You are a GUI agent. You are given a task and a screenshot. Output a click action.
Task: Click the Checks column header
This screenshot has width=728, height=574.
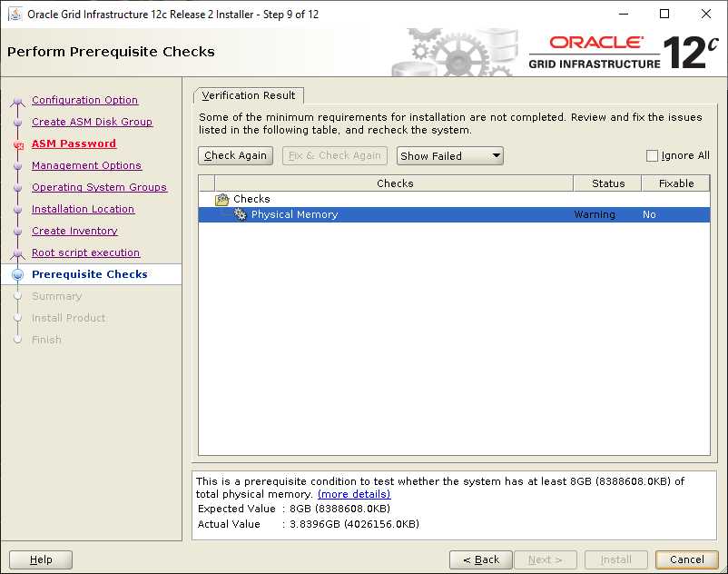point(394,183)
